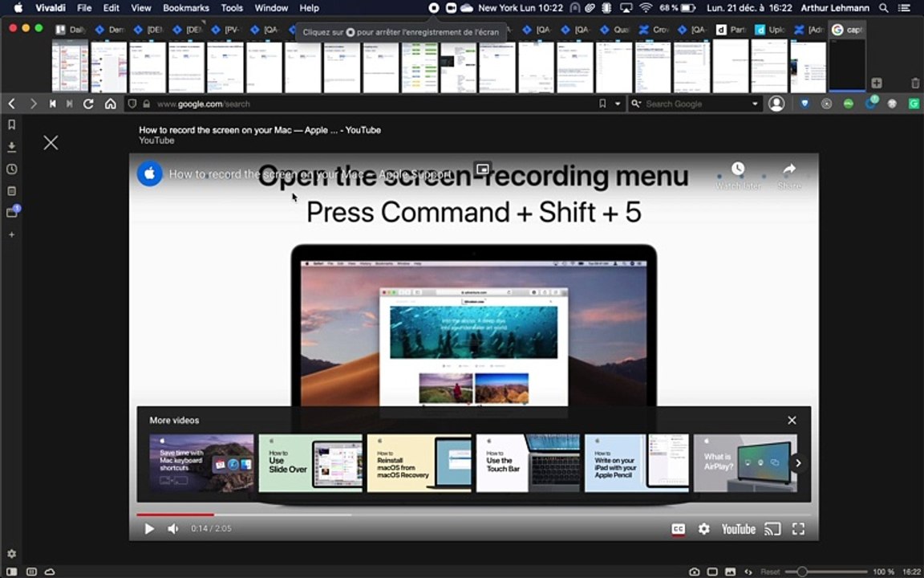Screen dimensions: 924x578
Task: Close the video preview overlay with X
Action: (51, 143)
